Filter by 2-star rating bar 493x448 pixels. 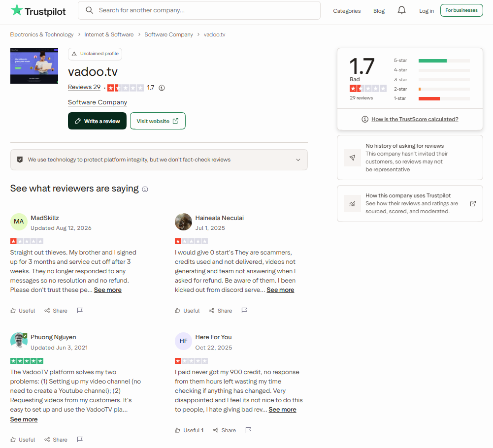(444, 89)
